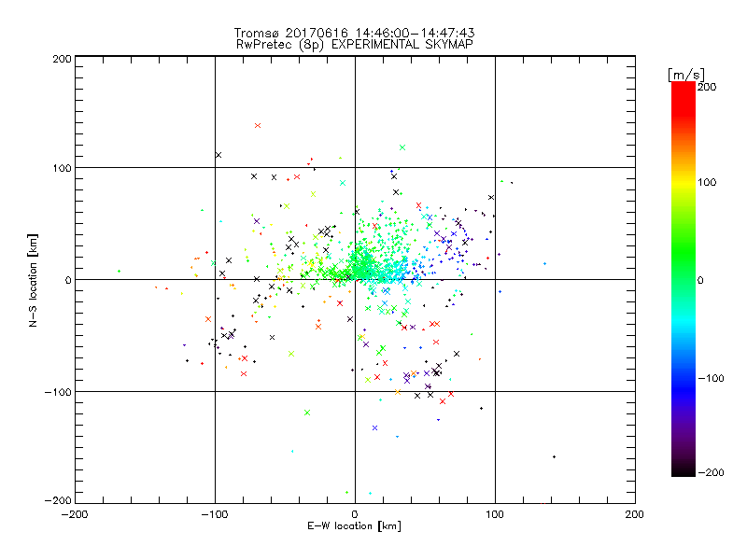Click the colorbar tick label '-100'
Image resolution: width=747 pixels, height=560 pixels.
711,379
